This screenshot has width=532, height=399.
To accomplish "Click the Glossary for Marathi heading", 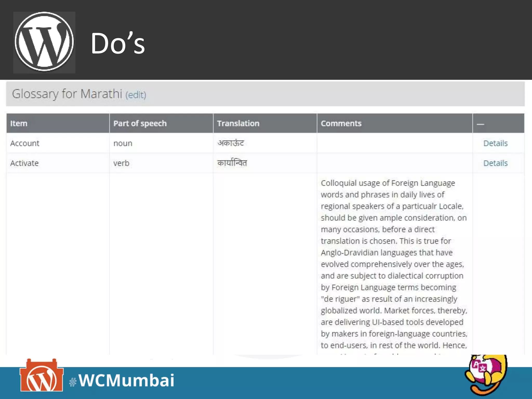I will point(67,94).
